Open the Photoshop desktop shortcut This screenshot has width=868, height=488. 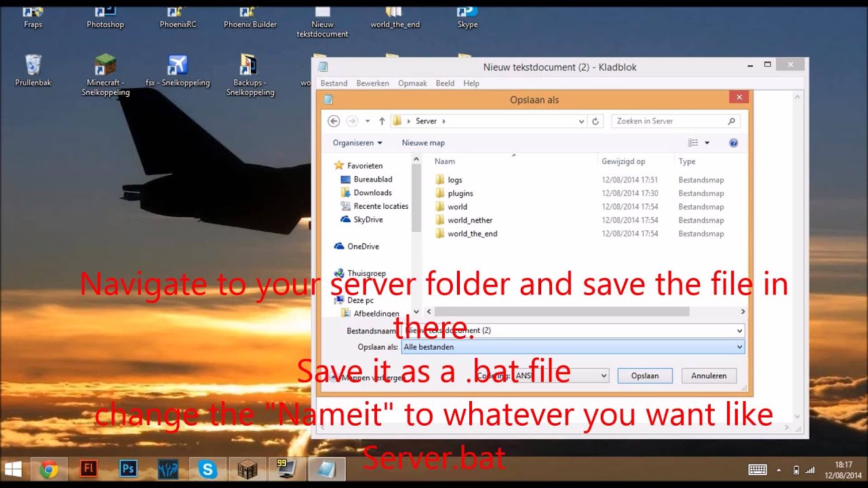105,18
